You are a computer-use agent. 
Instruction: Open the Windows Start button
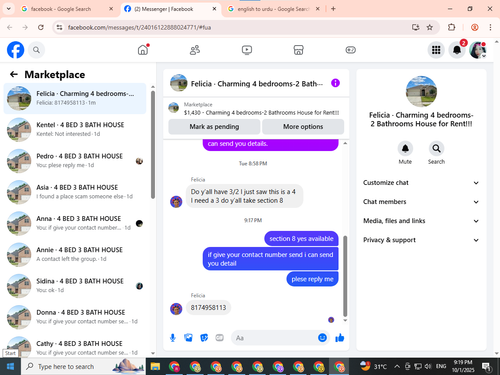pyautogui.click(x=10, y=367)
